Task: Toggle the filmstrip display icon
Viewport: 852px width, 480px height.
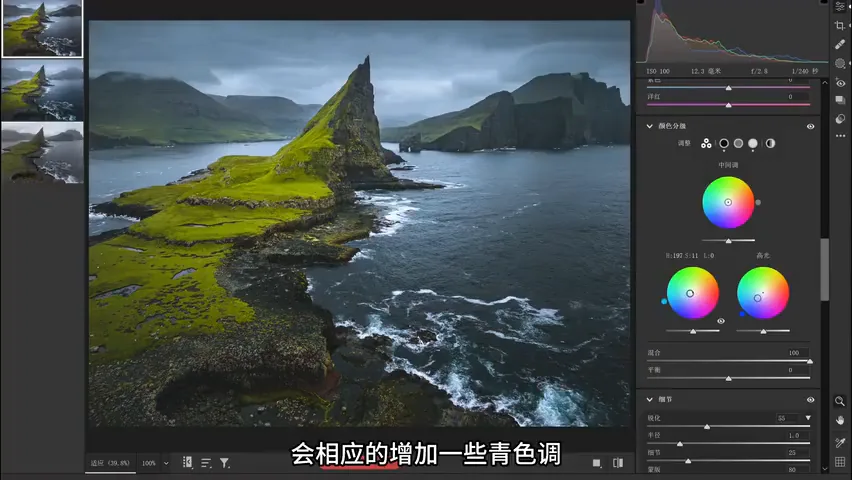Action: pos(187,462)
